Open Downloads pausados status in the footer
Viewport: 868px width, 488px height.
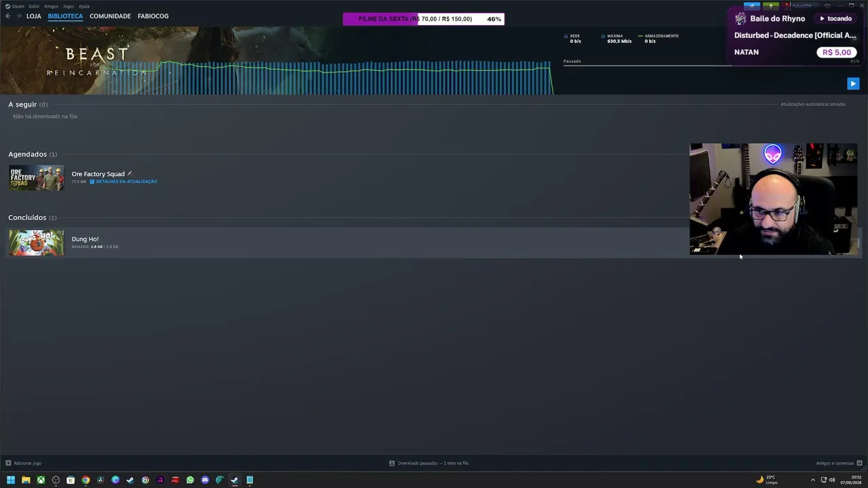(x=429, y=464)
